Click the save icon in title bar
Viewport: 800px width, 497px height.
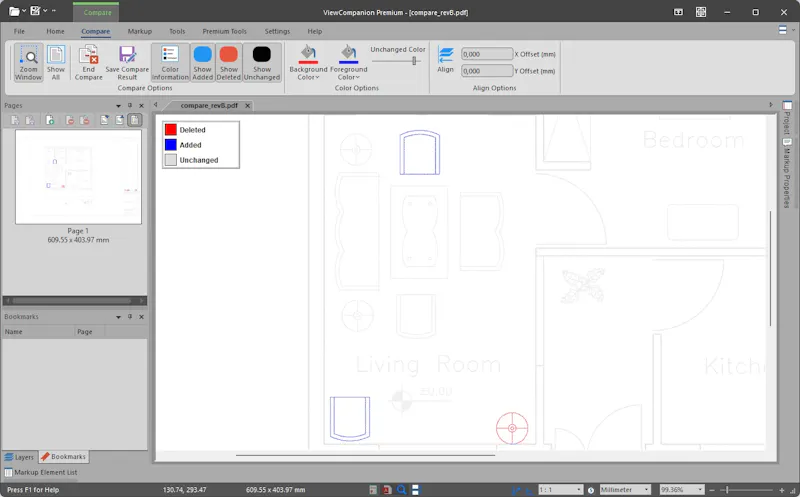tap(35, 10)
